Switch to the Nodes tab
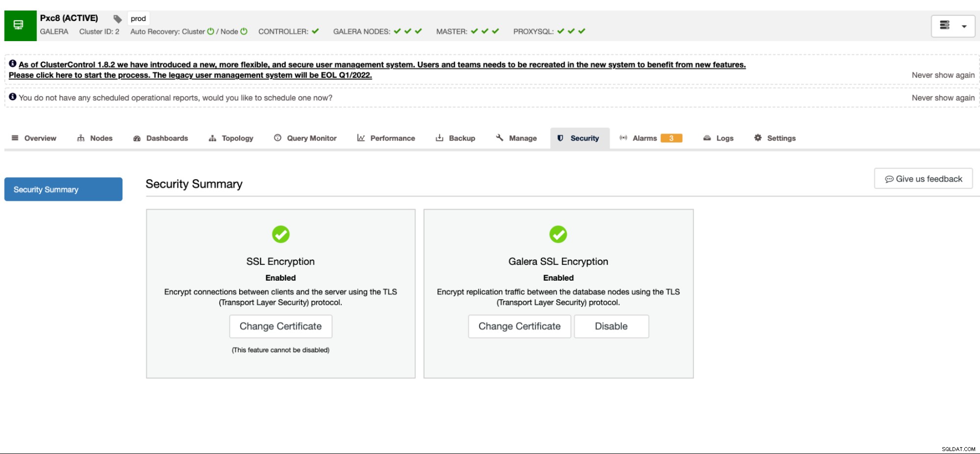 click(95, 138)
